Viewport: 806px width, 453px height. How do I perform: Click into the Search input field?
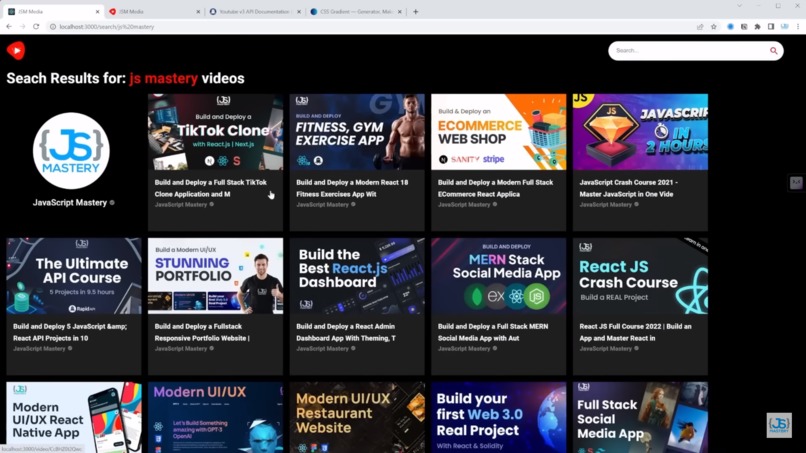(x=689, y=50)
